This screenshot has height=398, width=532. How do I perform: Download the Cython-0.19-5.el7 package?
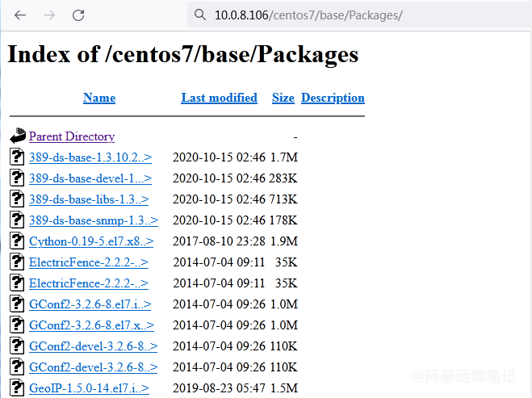(91, 241)
